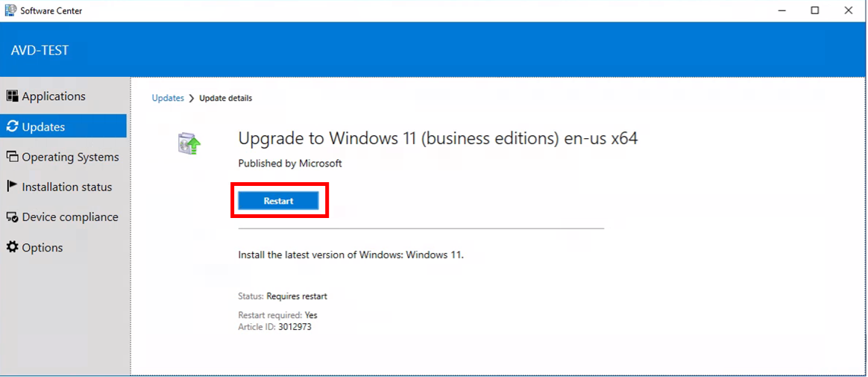Click the Updates refresh arrows icon
The width and height of the screenshot is (868, 377).
coord(12,126)
